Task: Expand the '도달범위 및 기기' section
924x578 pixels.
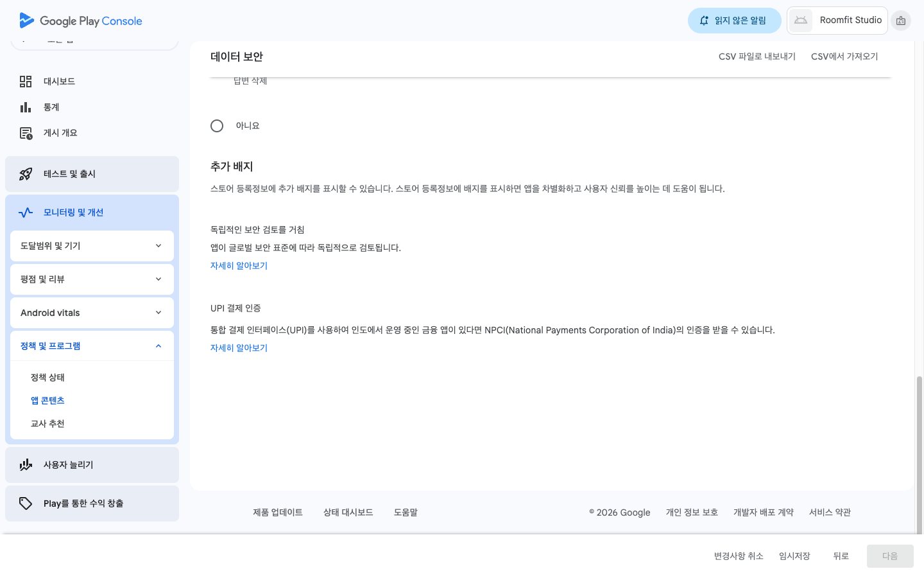Action: (x=92, y=246)
